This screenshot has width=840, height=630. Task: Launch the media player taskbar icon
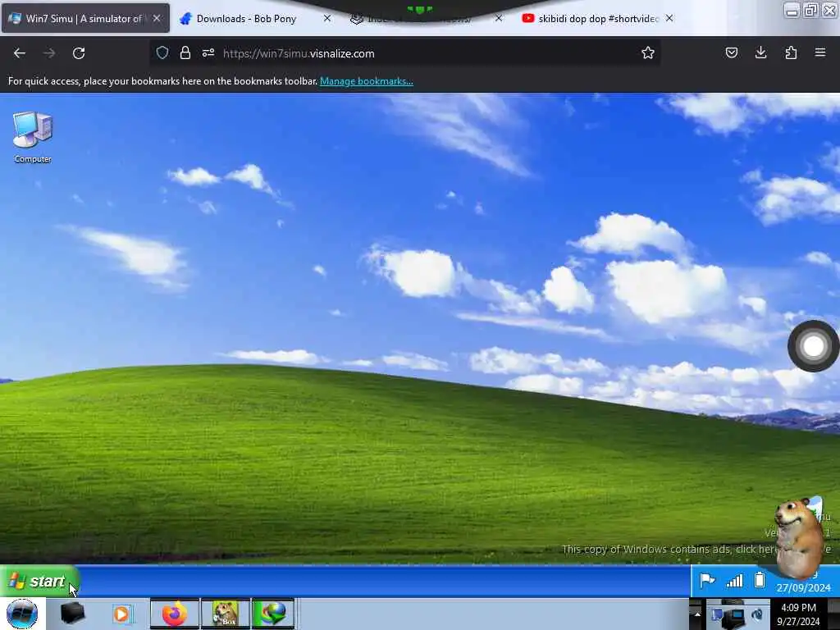122,614
